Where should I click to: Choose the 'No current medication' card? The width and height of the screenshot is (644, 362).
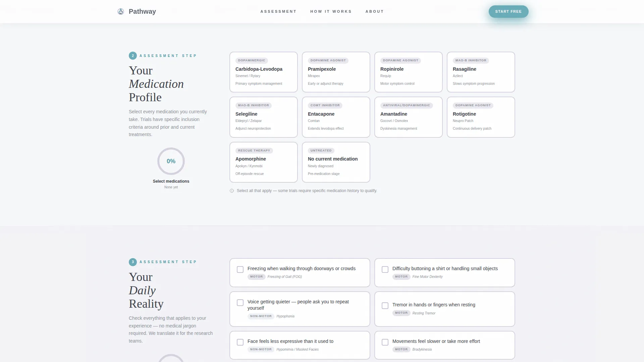click(336, 162)
